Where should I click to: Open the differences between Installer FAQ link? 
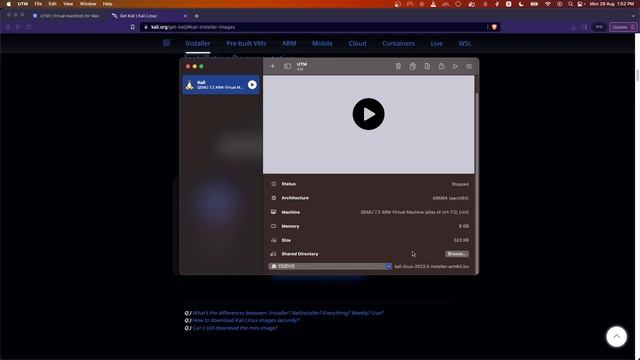[x=288, y=313]
